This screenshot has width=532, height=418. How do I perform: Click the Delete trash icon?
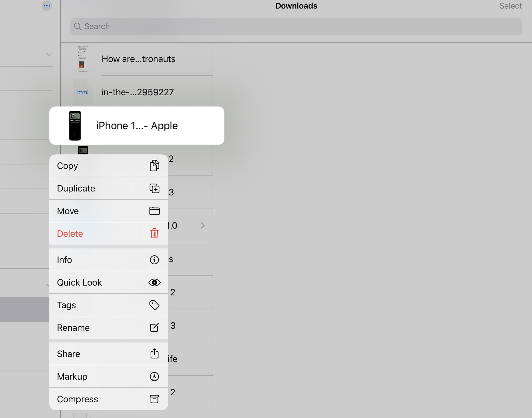coord(154,233)
